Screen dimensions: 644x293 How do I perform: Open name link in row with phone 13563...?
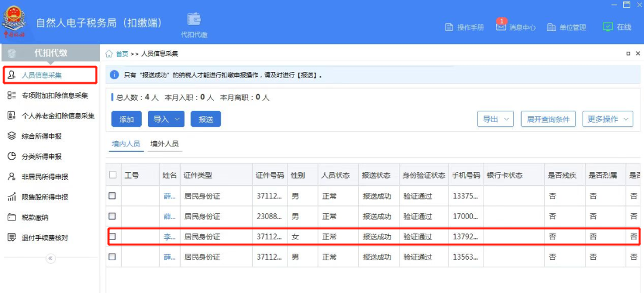pyautogui.click(x=169, y=257)
